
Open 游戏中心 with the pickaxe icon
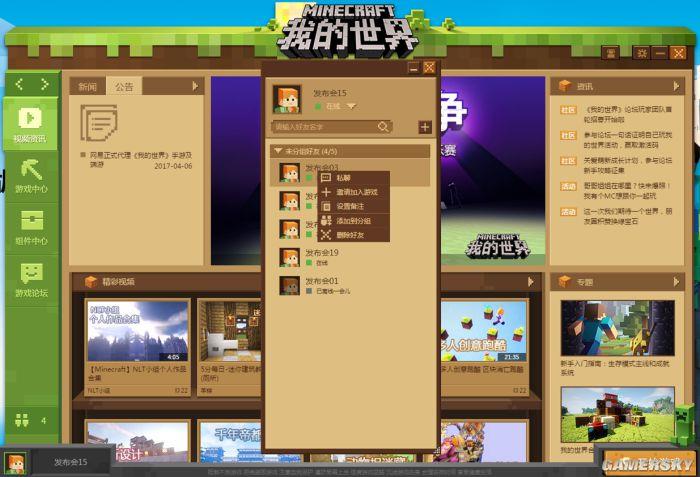pos(31,176)
